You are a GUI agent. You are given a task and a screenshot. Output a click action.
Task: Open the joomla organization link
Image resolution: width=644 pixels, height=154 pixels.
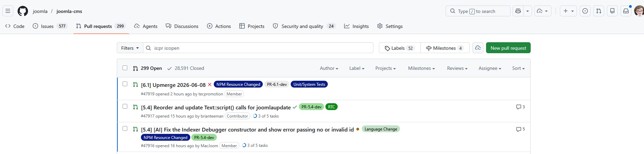(x=40, y=11)
